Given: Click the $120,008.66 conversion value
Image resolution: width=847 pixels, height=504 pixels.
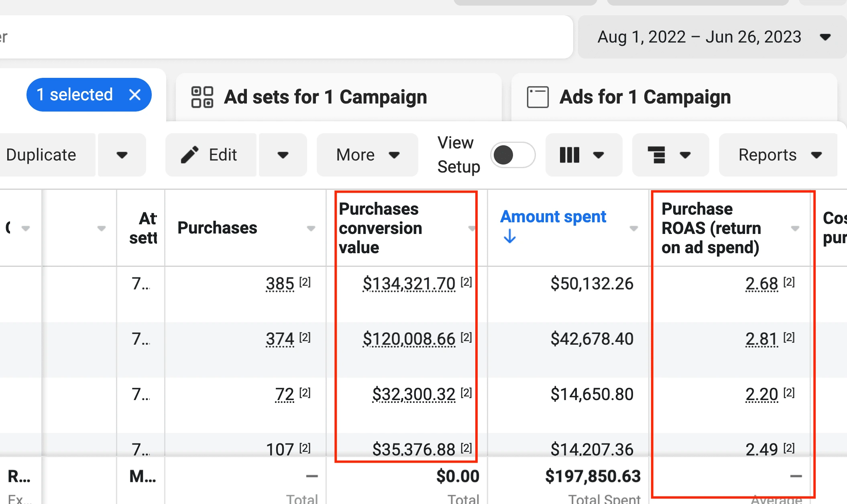Looking at the screenshot, I should (409, 339).
